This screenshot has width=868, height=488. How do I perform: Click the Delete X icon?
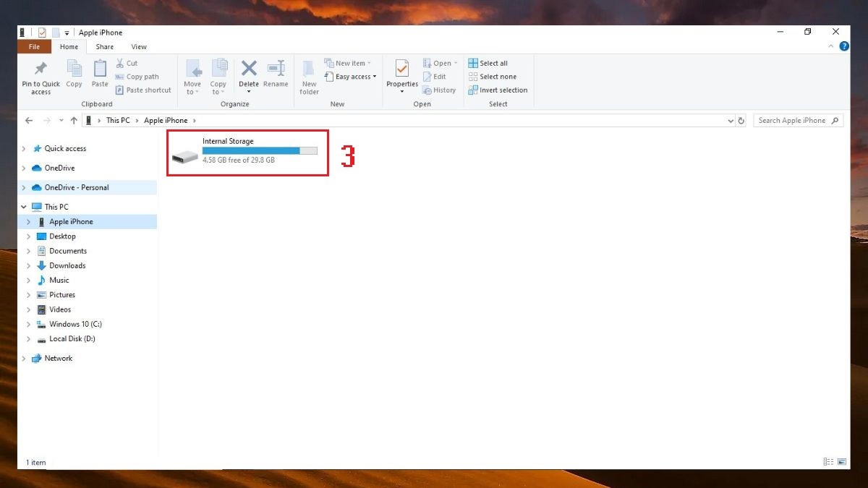pos(249,68)
